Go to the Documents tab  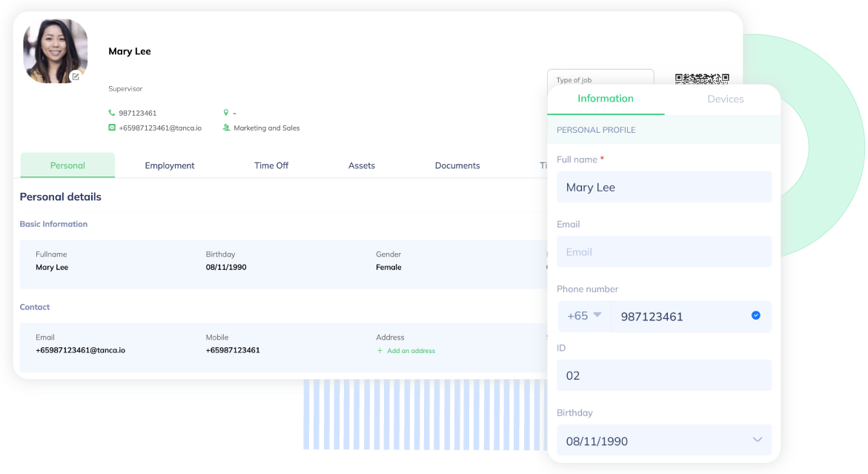tap(457, 165)
